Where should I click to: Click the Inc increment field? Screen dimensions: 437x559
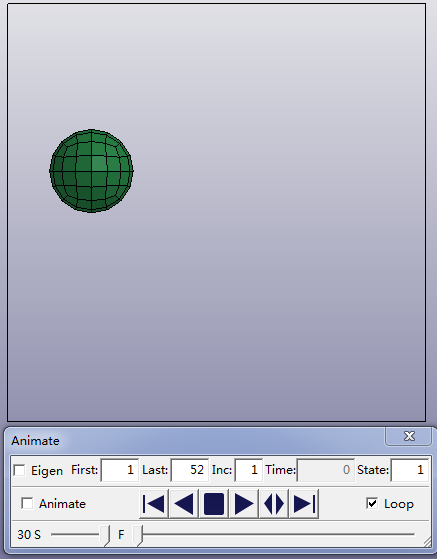248,470
